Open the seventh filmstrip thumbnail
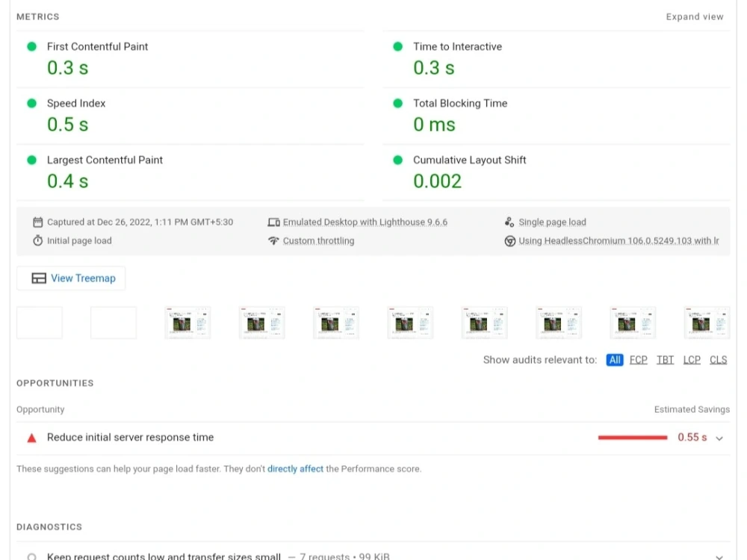The width and height of the screenshot is (747, 560). tap(485, 323)
